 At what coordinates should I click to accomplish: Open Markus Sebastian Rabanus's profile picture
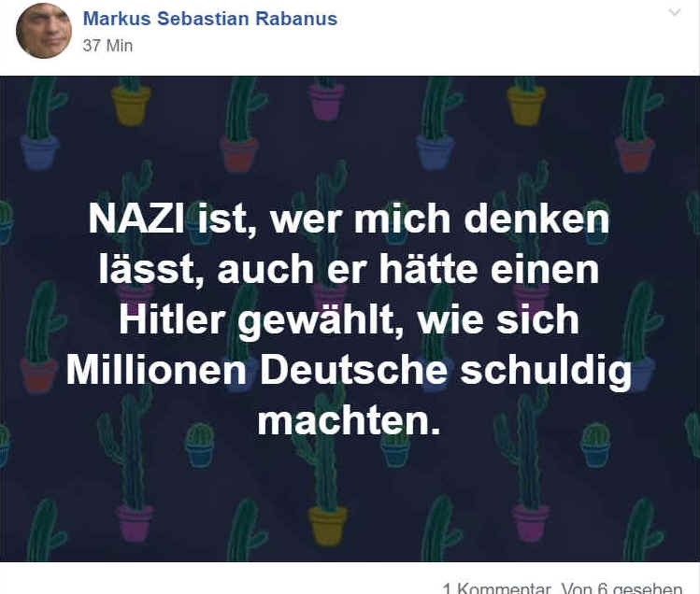[44, 30]
